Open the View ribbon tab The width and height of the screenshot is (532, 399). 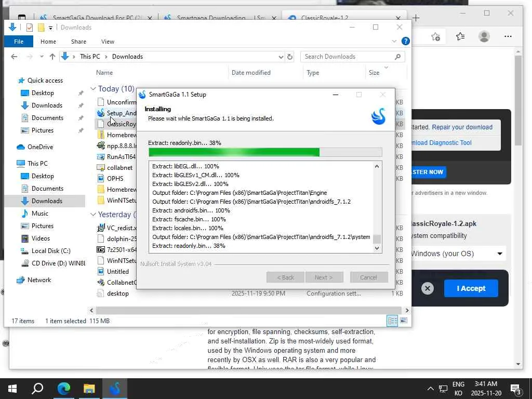point(108,42)
